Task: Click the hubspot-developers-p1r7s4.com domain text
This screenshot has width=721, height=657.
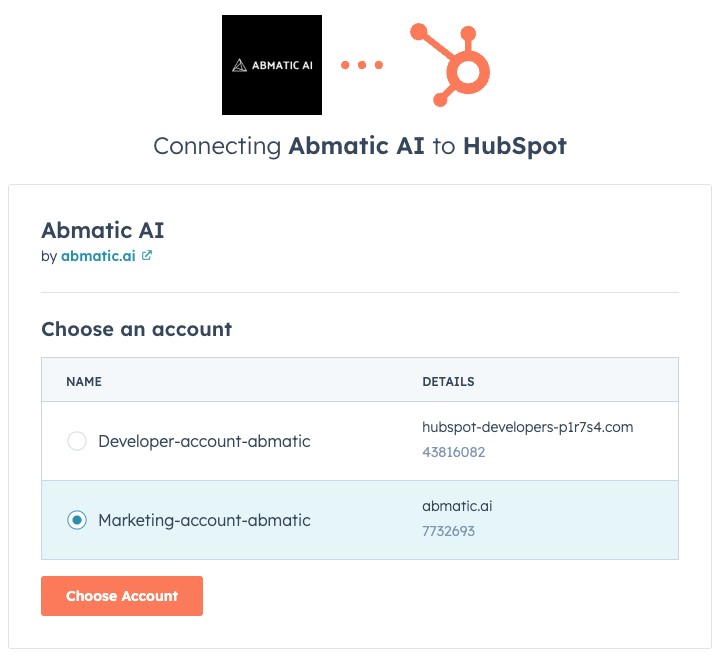Action: coord(527,427)
